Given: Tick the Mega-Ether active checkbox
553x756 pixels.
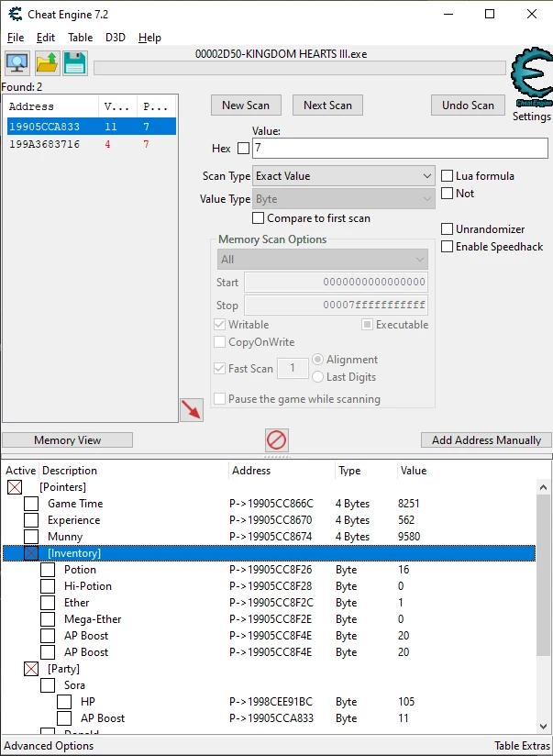Looking at the screenshot, I should (x=48, y=619).
